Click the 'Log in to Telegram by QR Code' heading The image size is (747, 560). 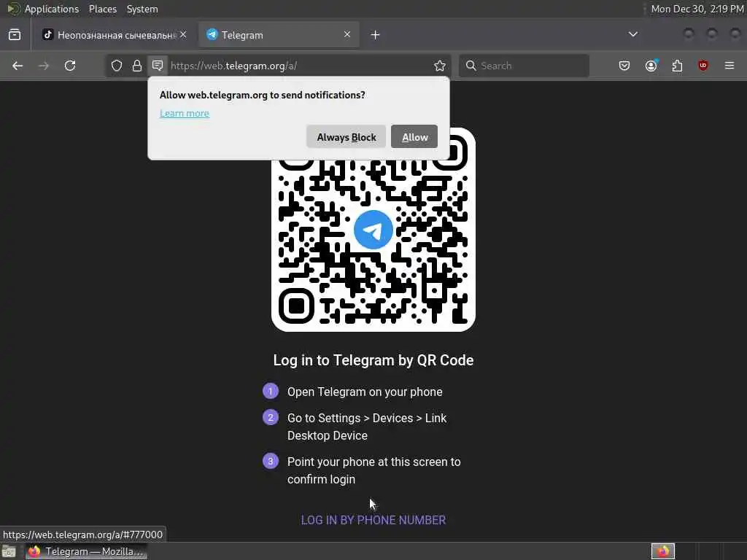(373, 360)
